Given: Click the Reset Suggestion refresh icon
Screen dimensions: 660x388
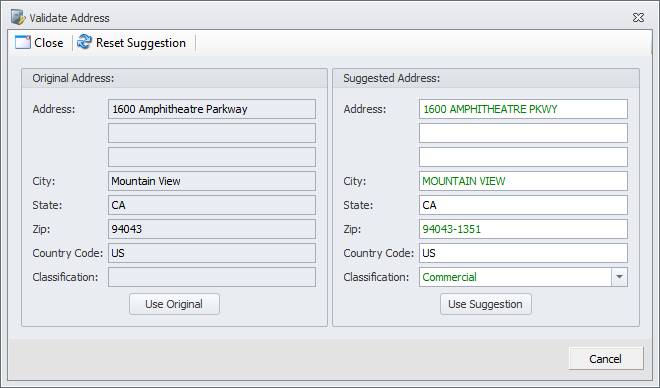Looking at the screenshot, I should tap(85, 42).
